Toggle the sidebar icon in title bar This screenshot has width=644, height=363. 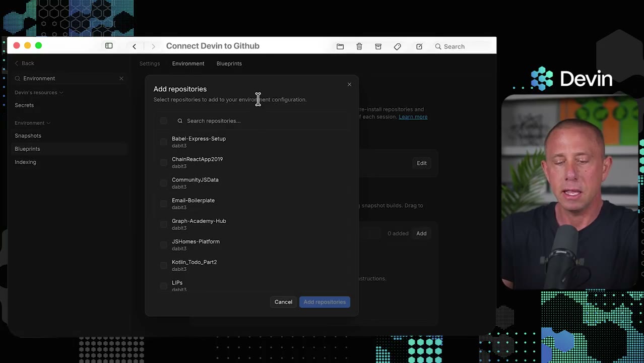[109, 46]
